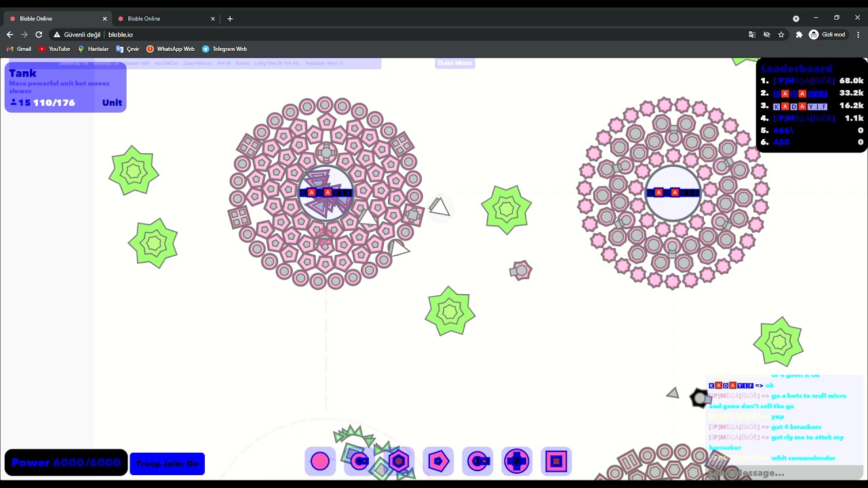Click the green star generator at lower right

778,342
